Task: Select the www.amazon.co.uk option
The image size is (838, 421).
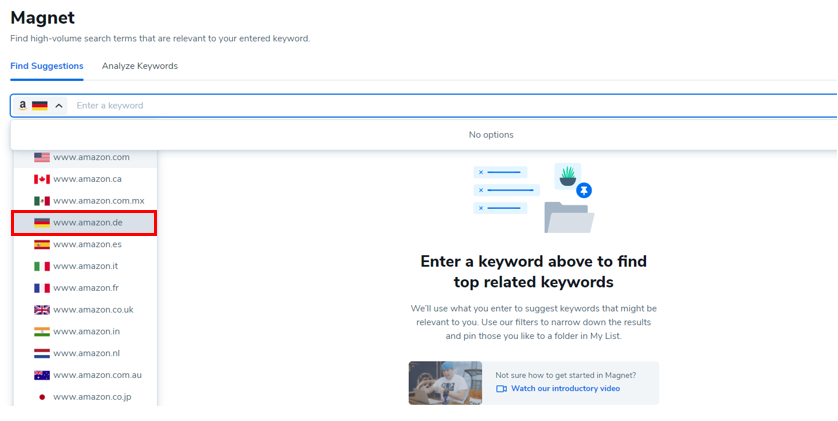Action: click(x=86, y=310)
